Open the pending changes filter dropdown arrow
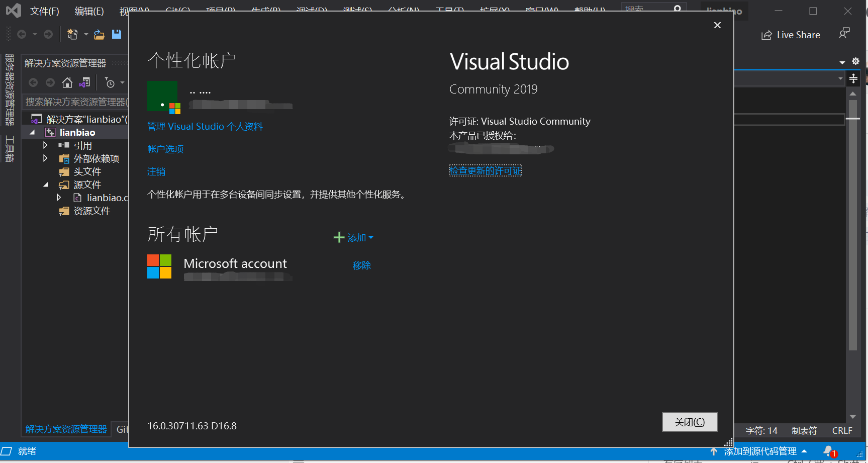This screenshot has height=463, width=868. point(122,82)
